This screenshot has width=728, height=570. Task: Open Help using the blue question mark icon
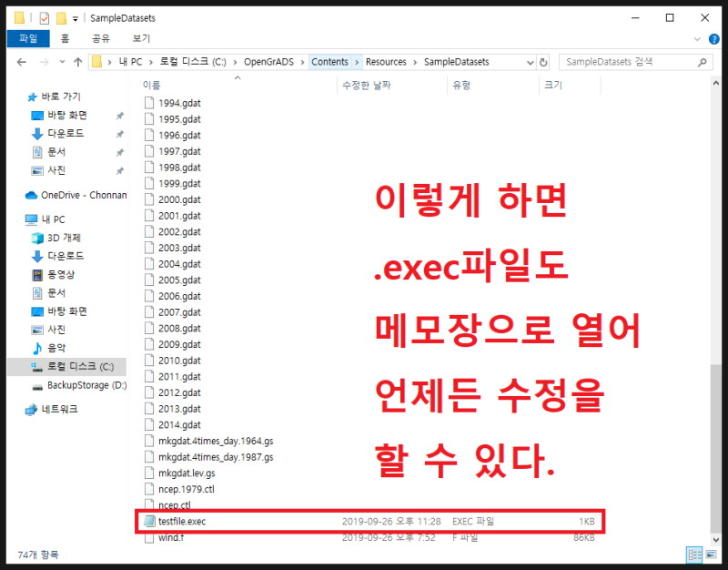point(715,40)
